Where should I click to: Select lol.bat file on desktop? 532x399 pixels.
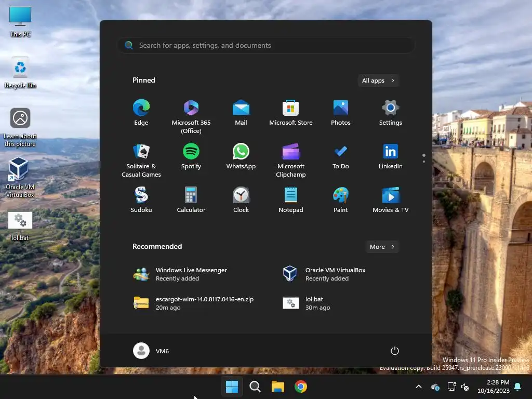pyautogui.click(x=20, y=227)
